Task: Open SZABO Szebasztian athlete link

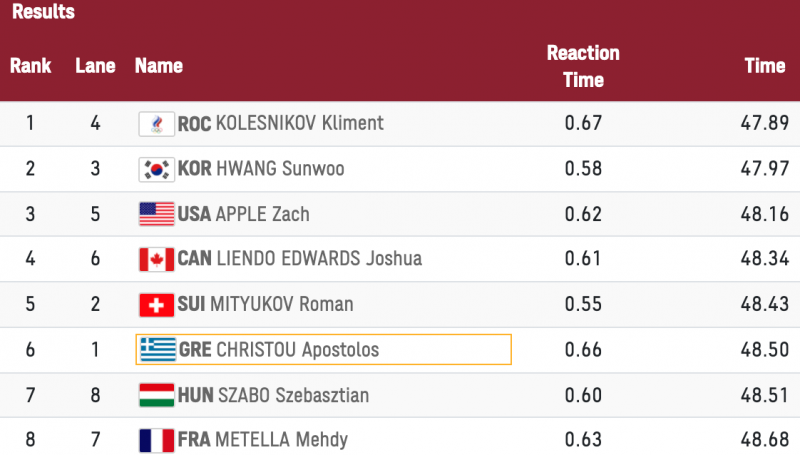Action: (293, 395)
